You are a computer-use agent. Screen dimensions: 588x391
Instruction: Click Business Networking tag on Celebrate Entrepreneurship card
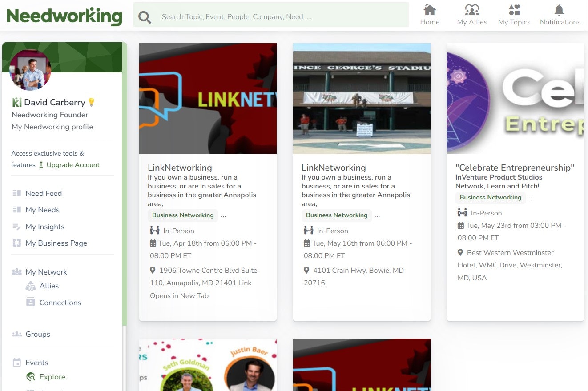tap(491, 198)
